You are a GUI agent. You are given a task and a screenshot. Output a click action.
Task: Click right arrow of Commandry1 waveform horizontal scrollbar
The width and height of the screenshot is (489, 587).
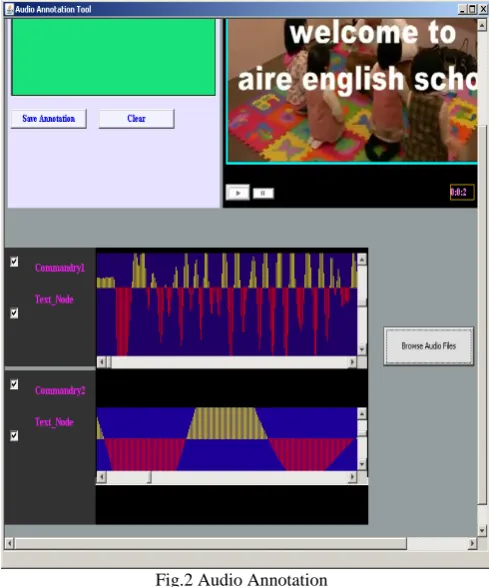tap(352, 362)
